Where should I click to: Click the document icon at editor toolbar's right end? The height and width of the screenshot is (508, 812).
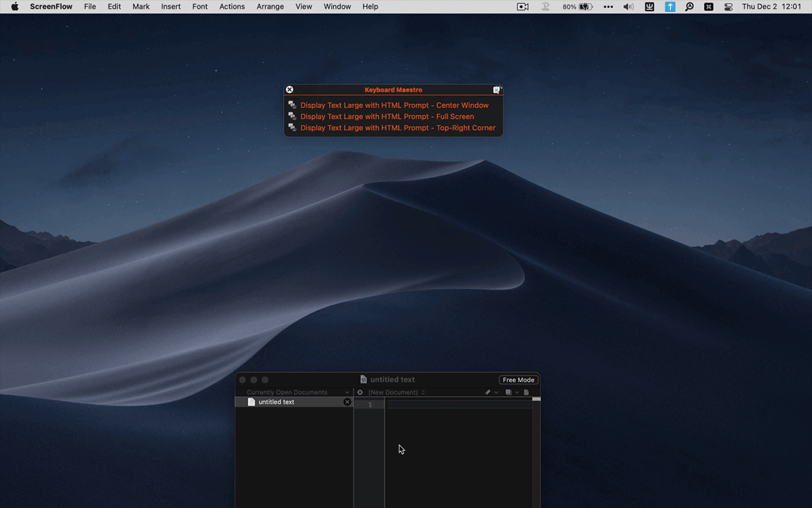526,392
